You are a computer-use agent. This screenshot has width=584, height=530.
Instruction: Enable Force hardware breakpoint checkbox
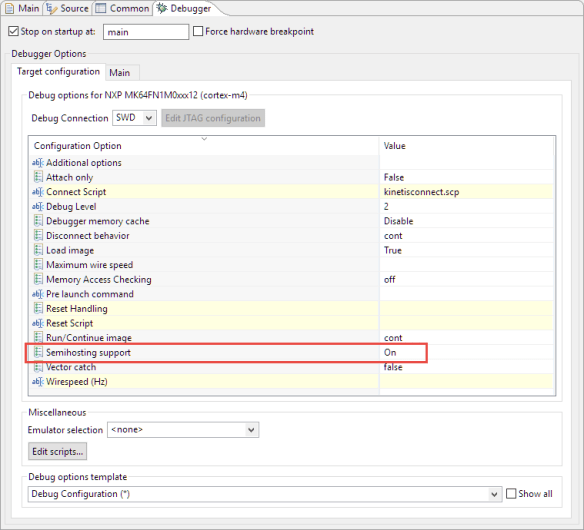pos(198,31)
